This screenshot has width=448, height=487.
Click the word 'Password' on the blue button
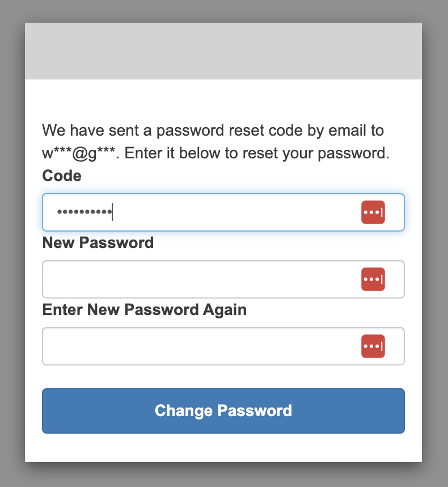255,410
